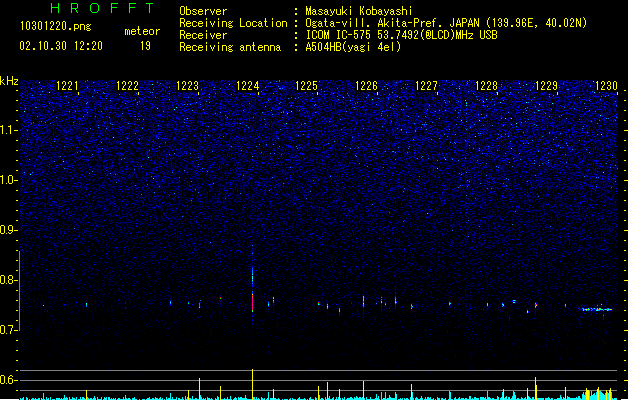The width and height of the screenshot is (629, 400).
Task: Click the meteor label
Action: [x=142, y=31]
